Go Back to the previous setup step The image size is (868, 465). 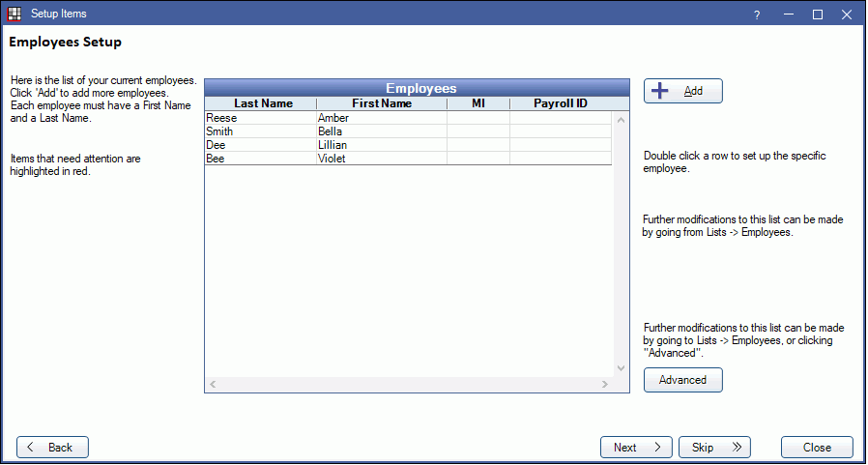click(x=52, y=448)
